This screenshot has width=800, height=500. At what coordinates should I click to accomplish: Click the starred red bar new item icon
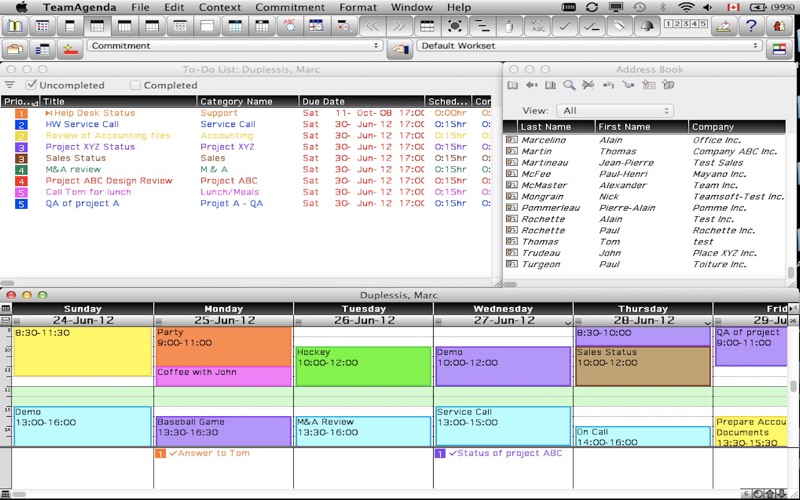tap(70, 49)
